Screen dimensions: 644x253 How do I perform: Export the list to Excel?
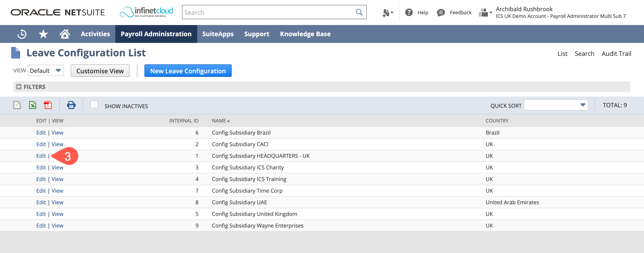tap(32, 105)
